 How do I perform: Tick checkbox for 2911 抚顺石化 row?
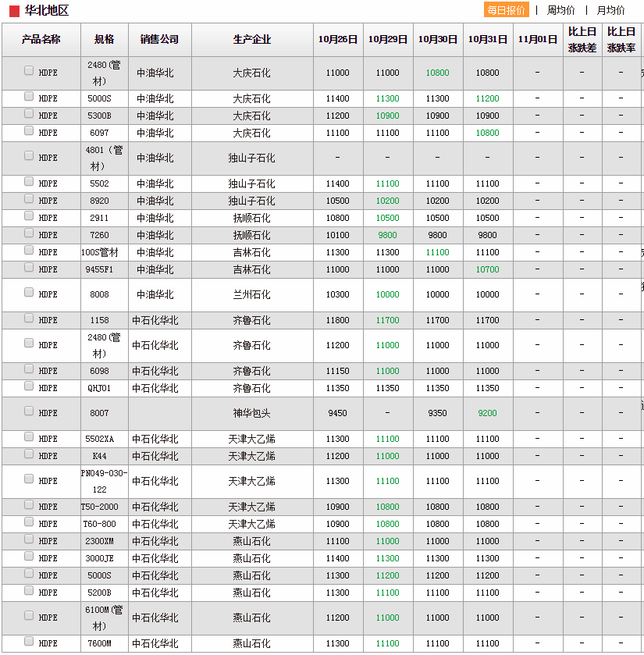(29, 215)
